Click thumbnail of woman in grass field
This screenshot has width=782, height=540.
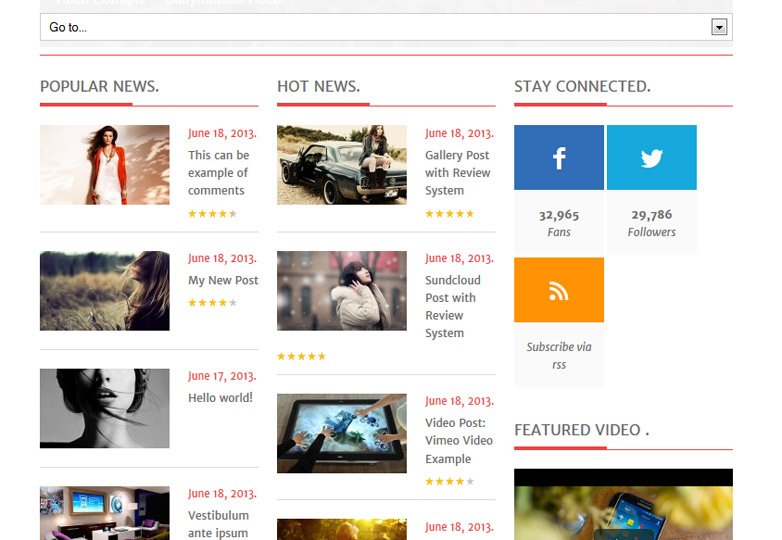tap(105, 291)
